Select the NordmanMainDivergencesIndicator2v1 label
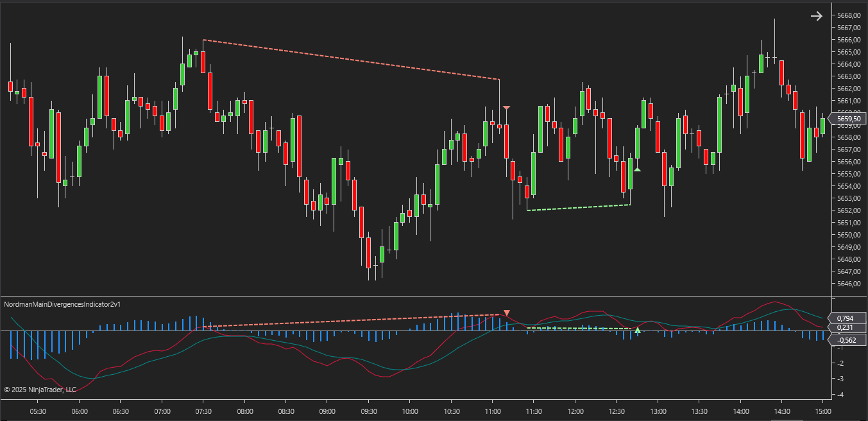868x421 pixels. click(x=63, y=304)
